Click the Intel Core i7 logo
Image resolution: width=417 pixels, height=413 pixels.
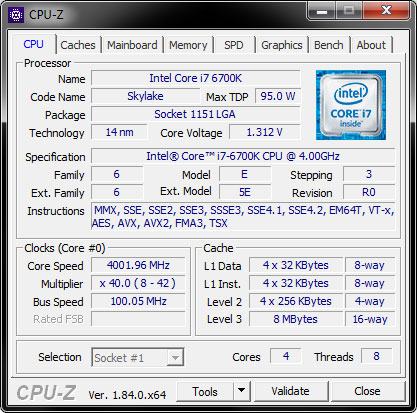[351, 105]
